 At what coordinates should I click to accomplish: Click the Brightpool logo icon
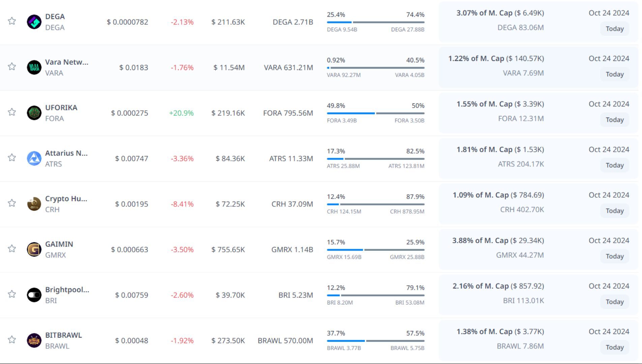tap(34, 295)
